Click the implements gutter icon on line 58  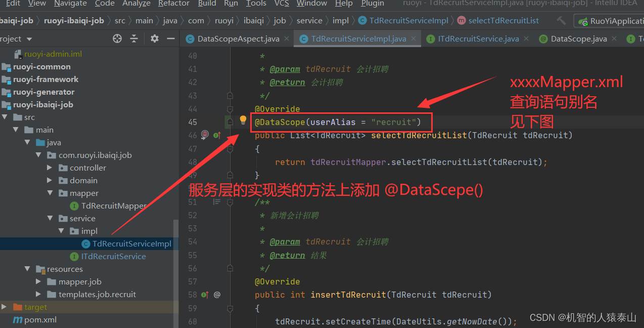pyautogui.click(x=205, y=294)
